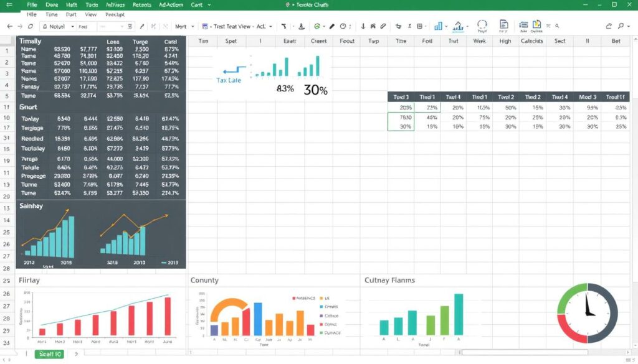Click the 83% value

(285, 88)
